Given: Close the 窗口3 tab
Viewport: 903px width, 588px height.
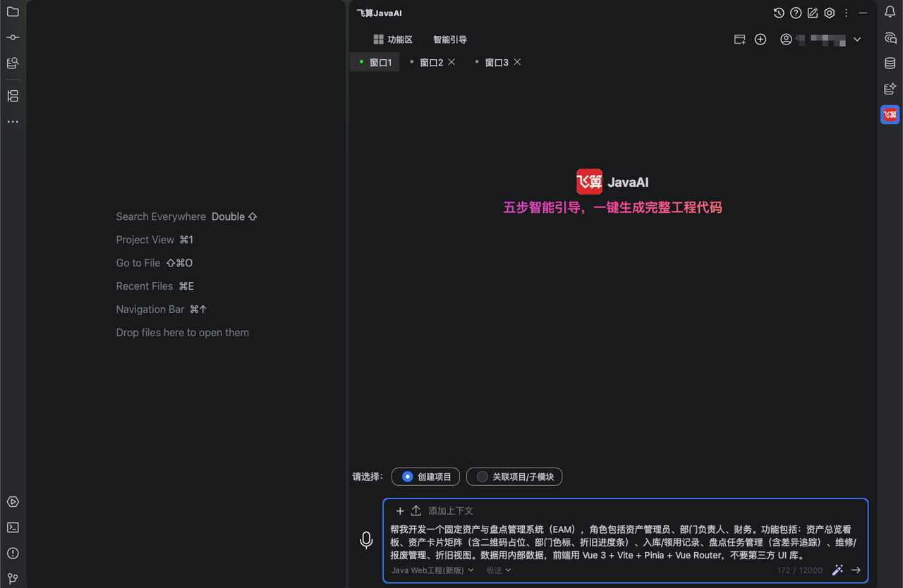Looking at the screenshot, I should click(x=517, y=62).
